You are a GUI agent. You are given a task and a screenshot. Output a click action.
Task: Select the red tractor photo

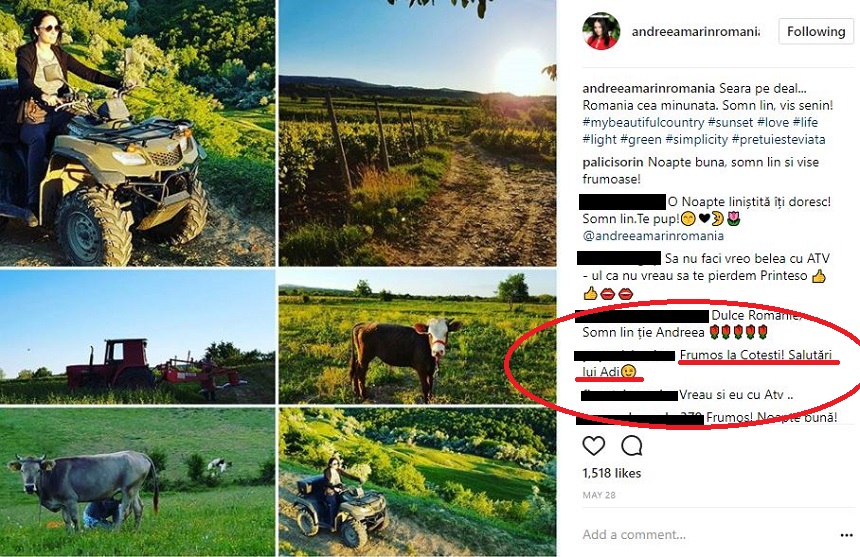[x=137, y=336]
